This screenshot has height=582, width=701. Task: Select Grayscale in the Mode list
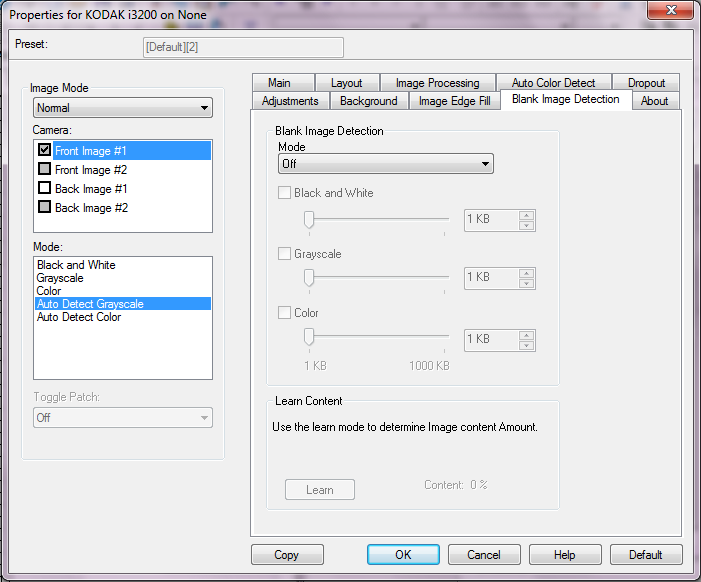click(123, 278)
